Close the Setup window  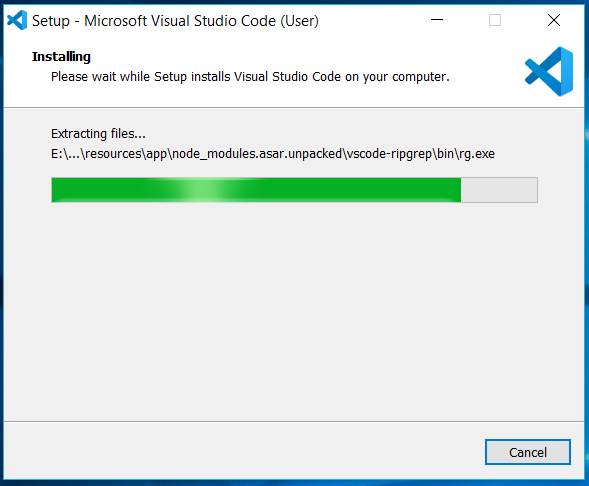pos(554,20)
